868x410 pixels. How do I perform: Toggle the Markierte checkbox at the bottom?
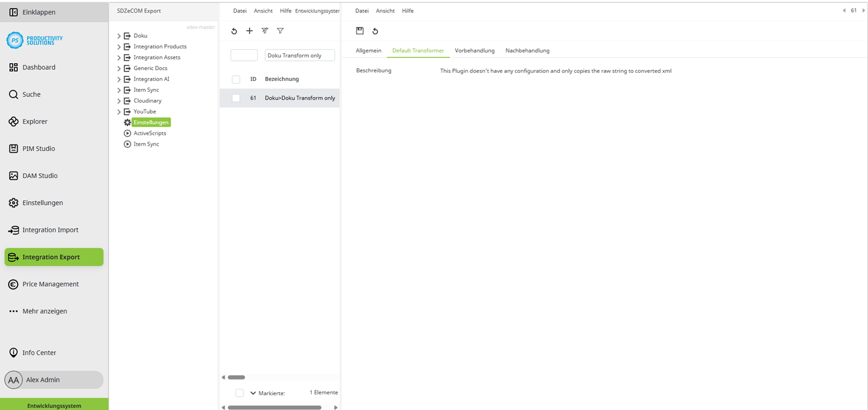(239, 392)
